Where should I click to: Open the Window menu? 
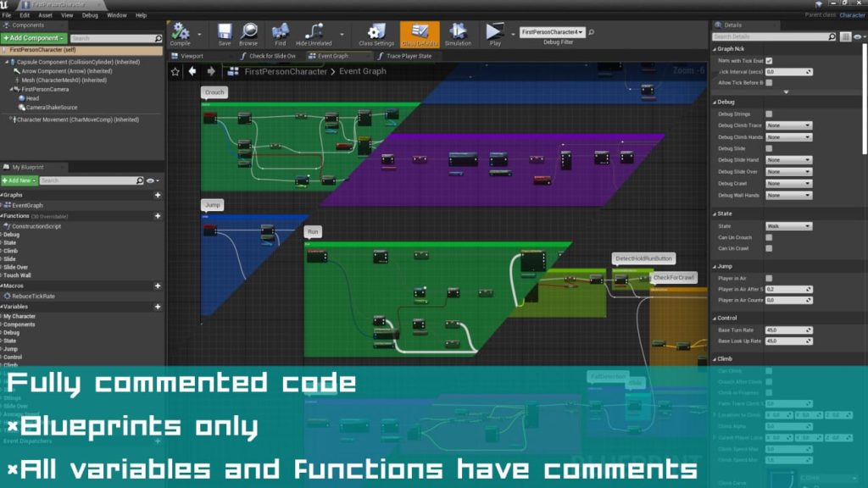point(117,15)
